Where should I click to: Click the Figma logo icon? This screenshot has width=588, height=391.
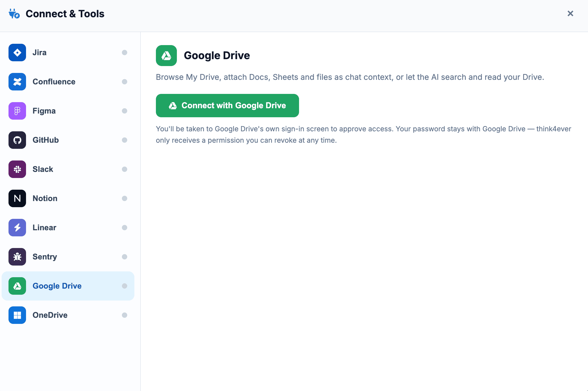17,111
